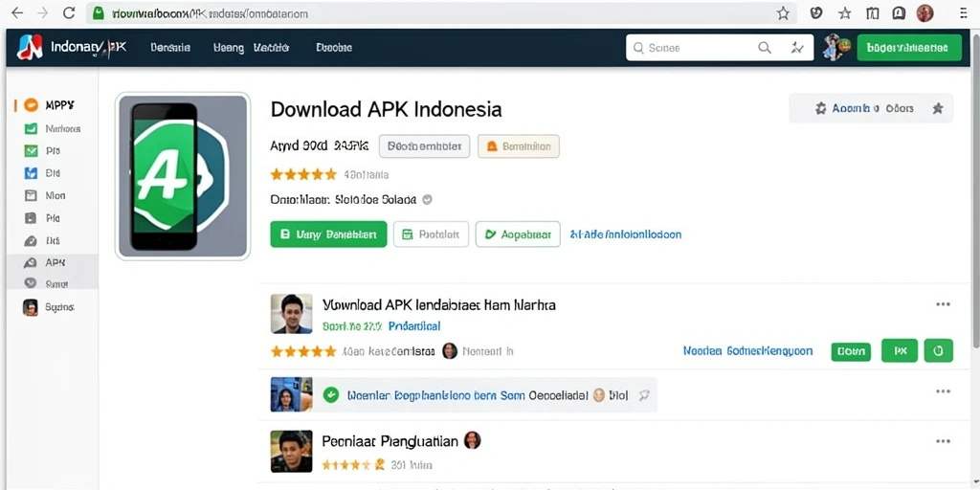The height and width of the screenshot is (490, 980).
Task: Open the blue link beside Aopabraar
Action: point(625,234)
